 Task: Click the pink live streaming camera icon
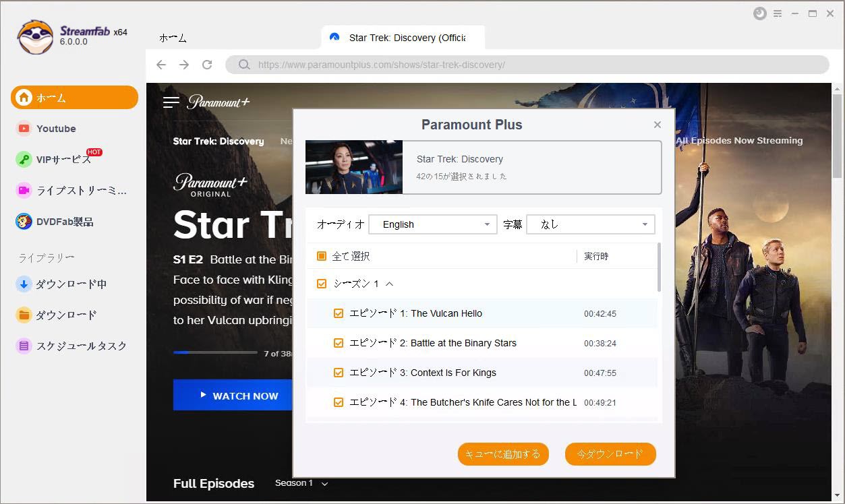pyautogui.click(x=24, y=191)
